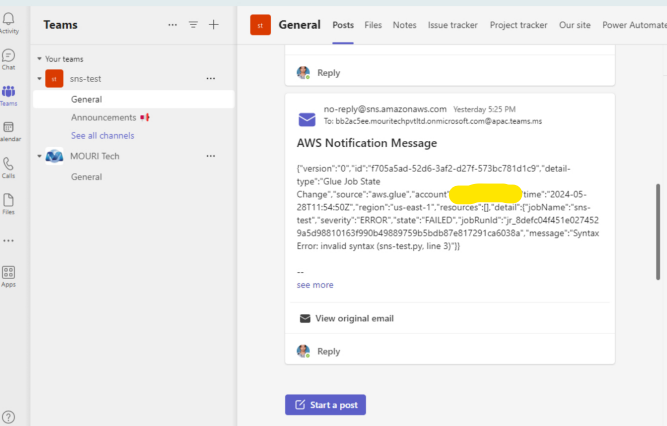Open the Activity feed icon
The width and height of the screenshot is (667, 426).
click(9, 21)
